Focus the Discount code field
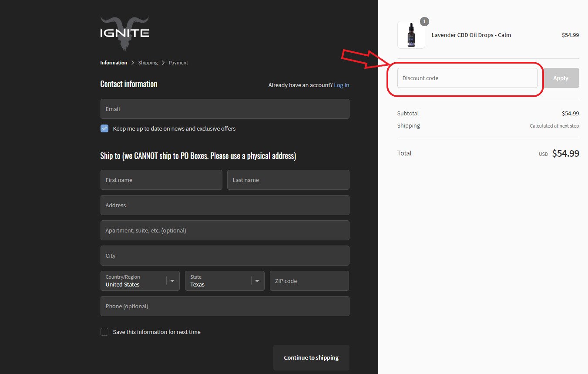Viewport: 588px width, 374px height. [x=467, y=78]
